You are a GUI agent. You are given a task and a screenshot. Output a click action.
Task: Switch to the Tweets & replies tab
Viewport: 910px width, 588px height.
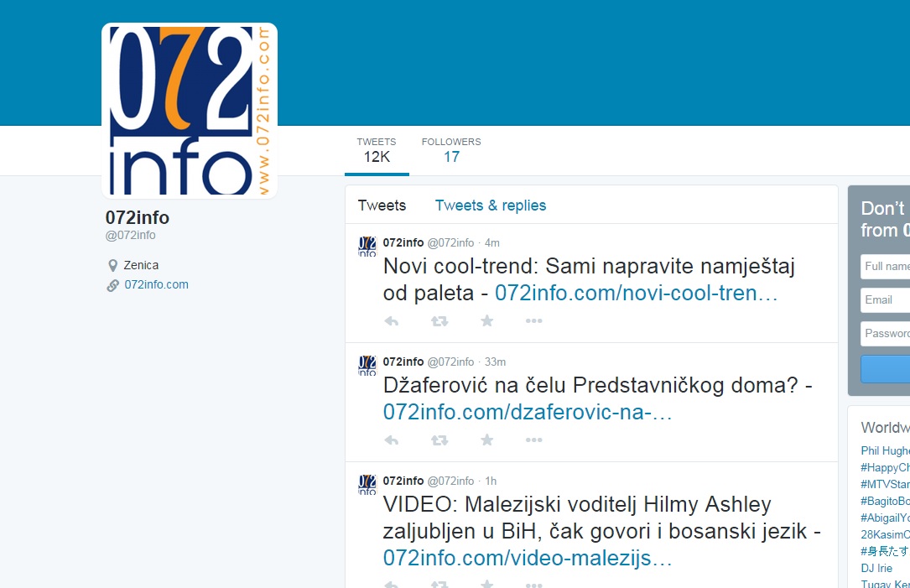[x=490, y=205]
